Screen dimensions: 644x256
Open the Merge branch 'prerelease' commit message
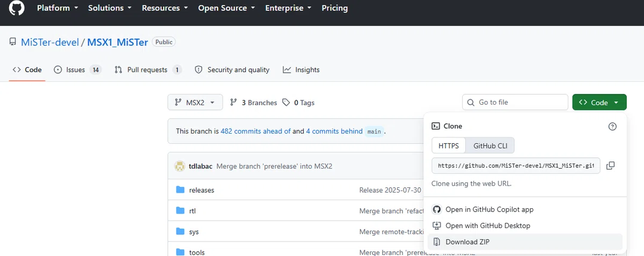(x=274, y=166)
